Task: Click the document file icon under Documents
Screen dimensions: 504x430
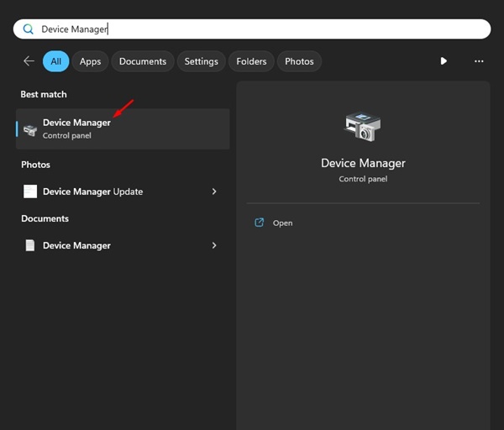Action: (x=30, y=245)
